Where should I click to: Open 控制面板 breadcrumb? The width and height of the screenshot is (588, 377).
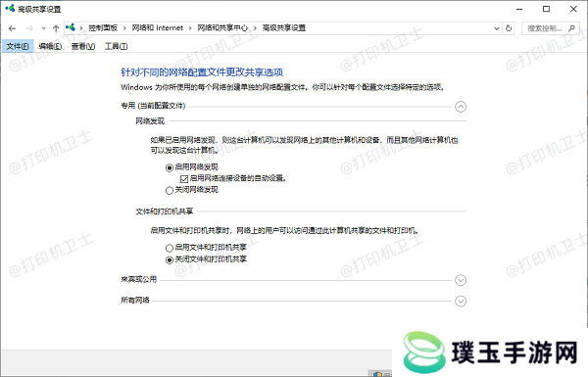[x=103, y=28]
